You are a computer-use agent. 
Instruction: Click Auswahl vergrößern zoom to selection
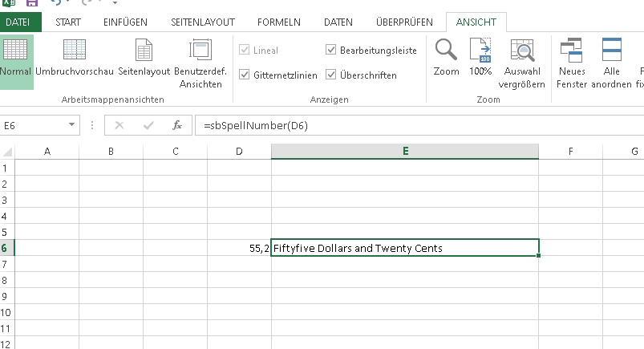click(522, 63)
